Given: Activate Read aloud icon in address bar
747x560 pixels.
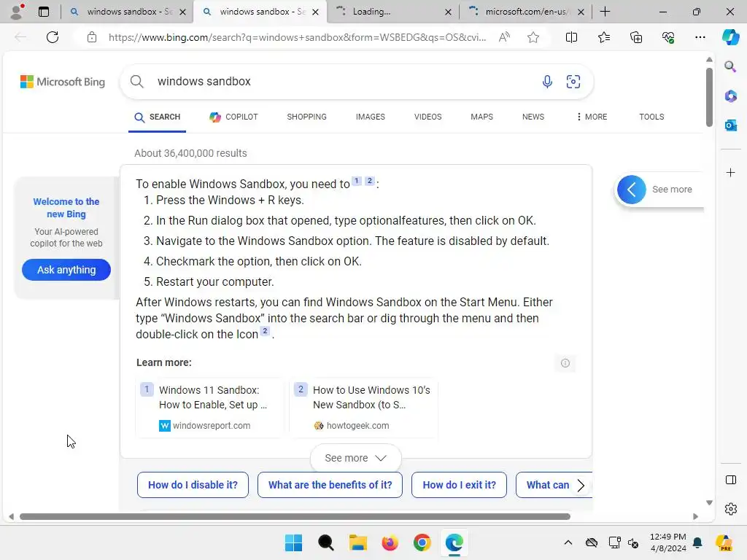Looking at the screenshot, I should (504, 37).
